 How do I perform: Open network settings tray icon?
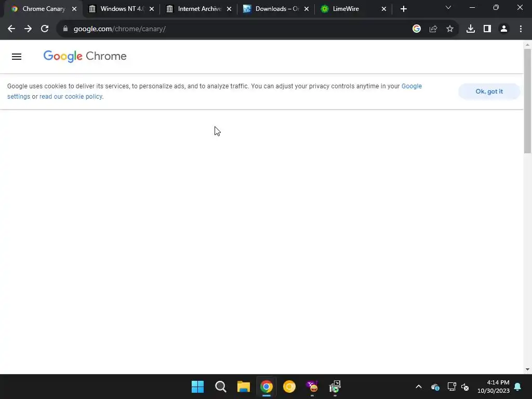click(451, 387)
